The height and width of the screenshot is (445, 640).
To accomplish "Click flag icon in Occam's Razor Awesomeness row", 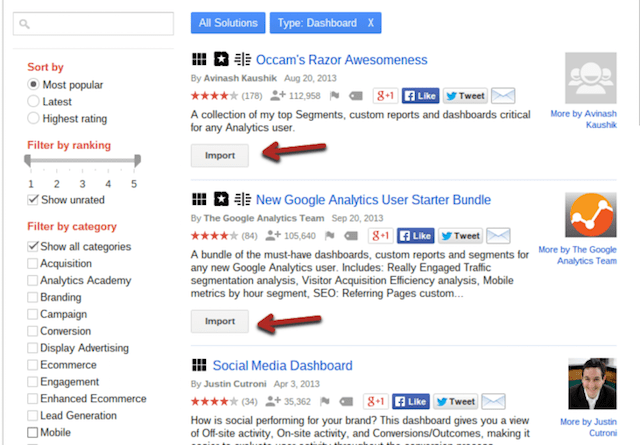I will pyautogui.click(x=334, y=96).
